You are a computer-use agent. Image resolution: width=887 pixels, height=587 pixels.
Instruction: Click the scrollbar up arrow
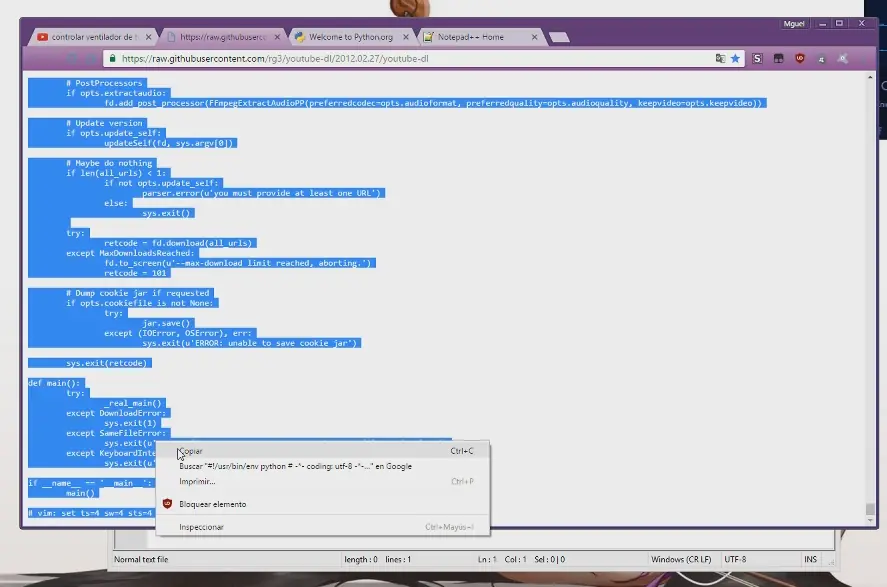coord(870,77)
